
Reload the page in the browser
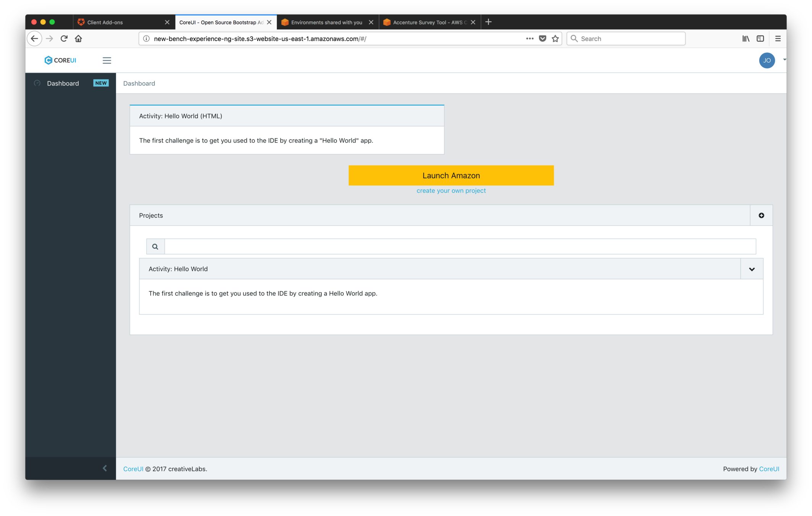[64, 39]
